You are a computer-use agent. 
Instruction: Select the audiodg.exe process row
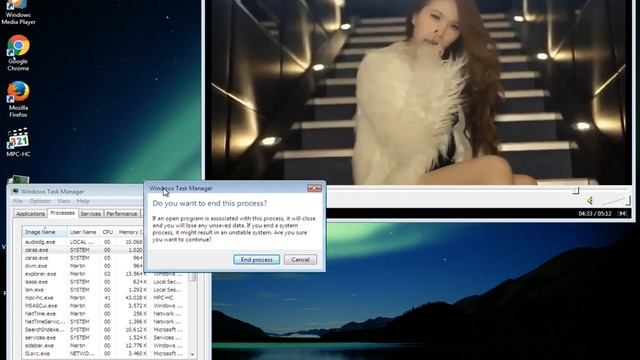tap(83, 242)
